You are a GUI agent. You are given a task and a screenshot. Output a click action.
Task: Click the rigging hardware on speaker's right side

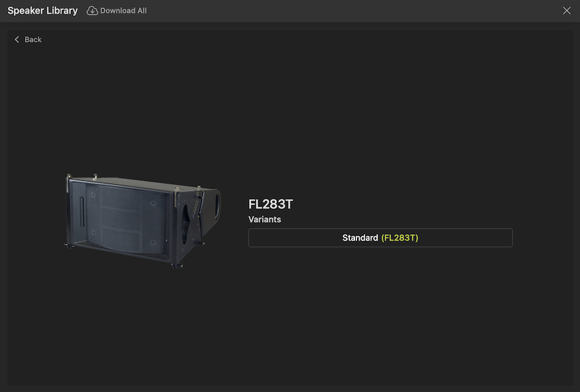[x=191, y=217]
